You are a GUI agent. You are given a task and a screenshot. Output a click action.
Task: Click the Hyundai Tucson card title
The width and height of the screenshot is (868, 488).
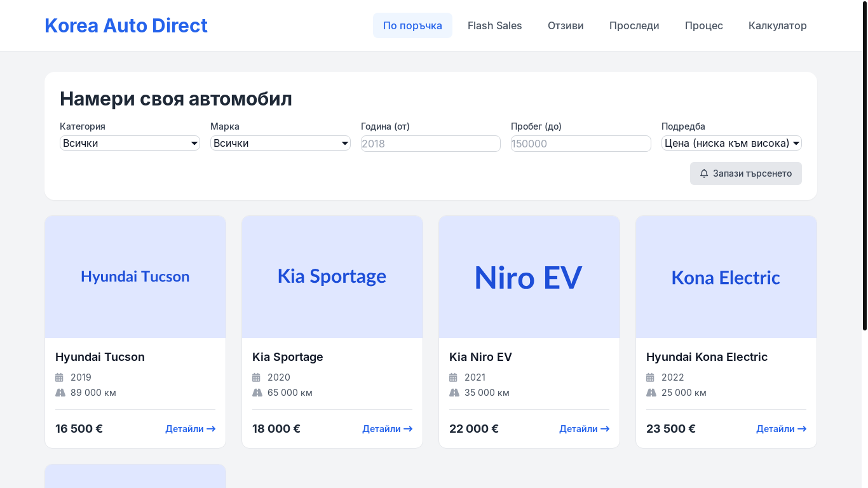pos(100,357)
